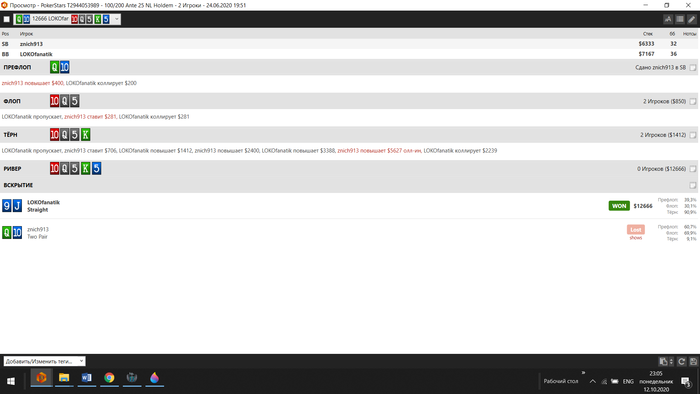Click the 'Рабочий стол' taskbar toolbar
The width and height of the screenshot is (700, 394).
tap(561, 382)
